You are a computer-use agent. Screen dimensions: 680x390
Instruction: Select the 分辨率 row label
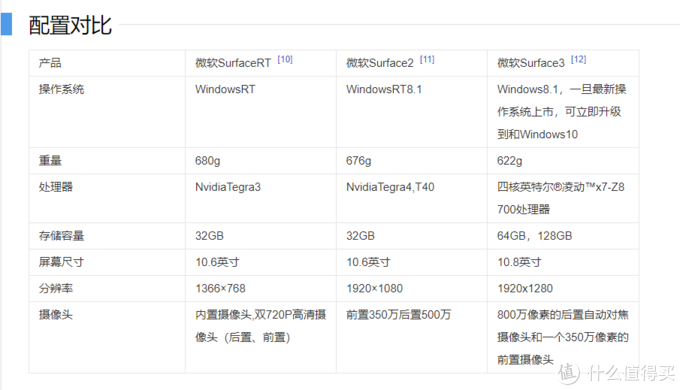(56, 288)
